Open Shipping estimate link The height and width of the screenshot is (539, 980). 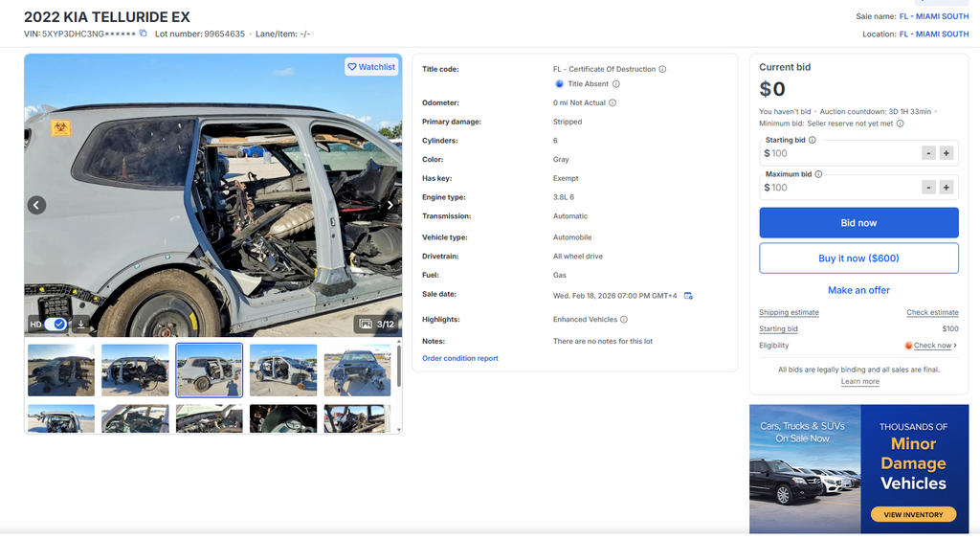click(x=789, y=313)
